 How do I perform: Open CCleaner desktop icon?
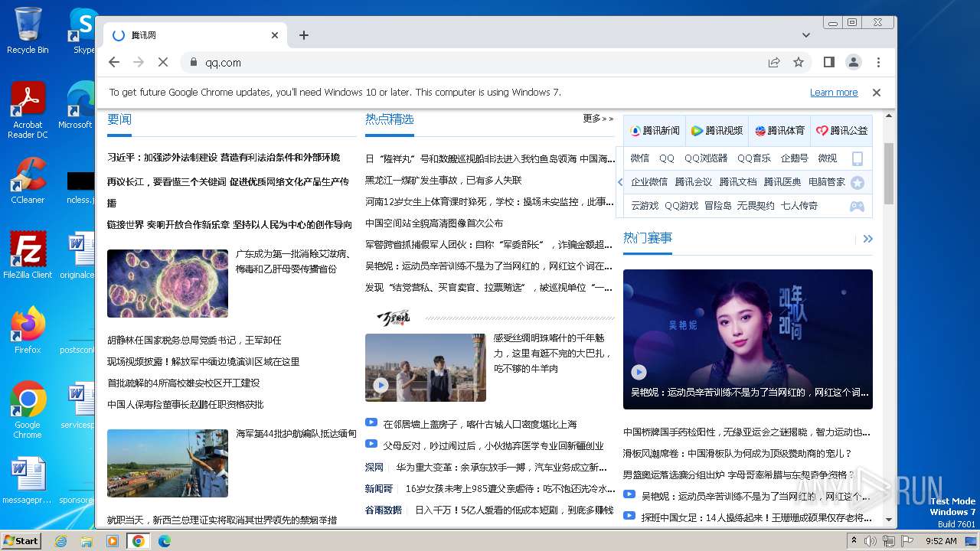click(x=28, y=181)
